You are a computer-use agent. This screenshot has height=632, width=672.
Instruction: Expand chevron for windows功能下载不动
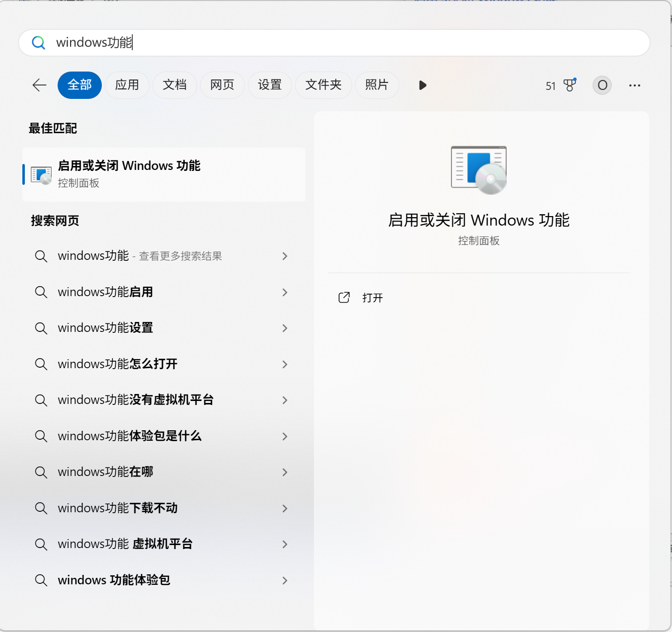pyautogui.click(x=285, y=508)
